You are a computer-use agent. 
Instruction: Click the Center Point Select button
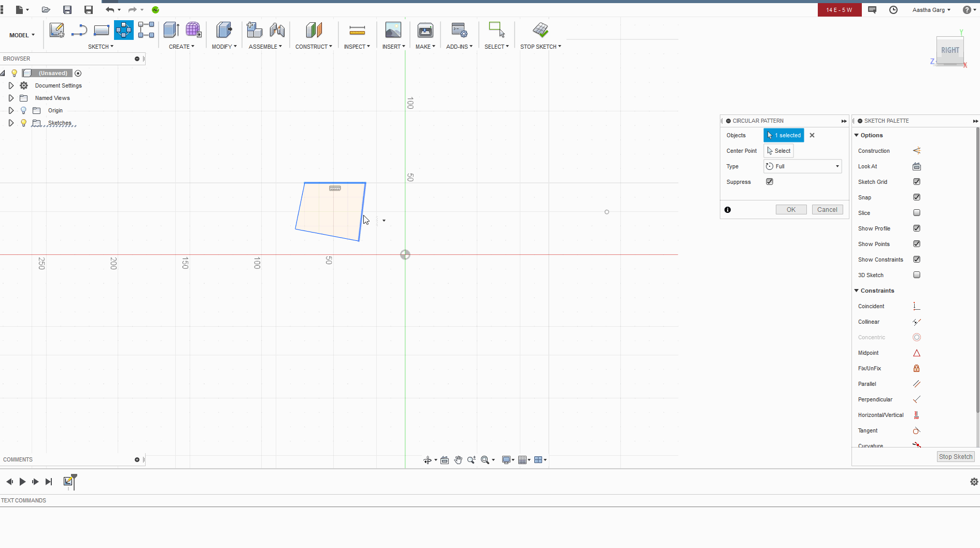pyautogui.click(x=778, y=151)
